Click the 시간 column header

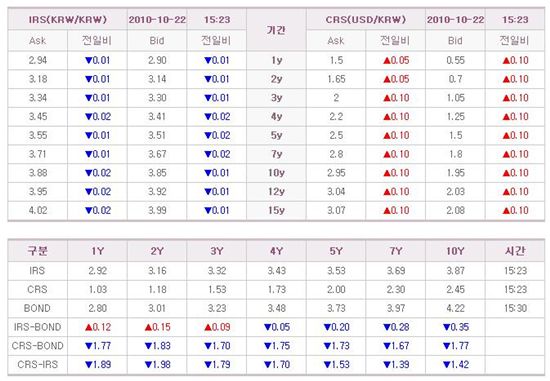click(515, 251)
